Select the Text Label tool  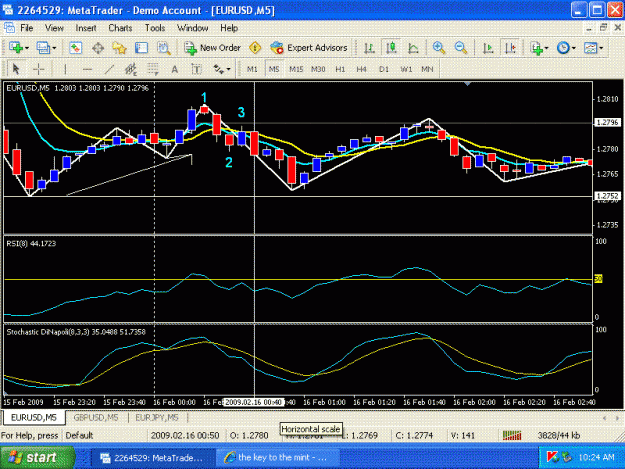click(x=197, y=69)
